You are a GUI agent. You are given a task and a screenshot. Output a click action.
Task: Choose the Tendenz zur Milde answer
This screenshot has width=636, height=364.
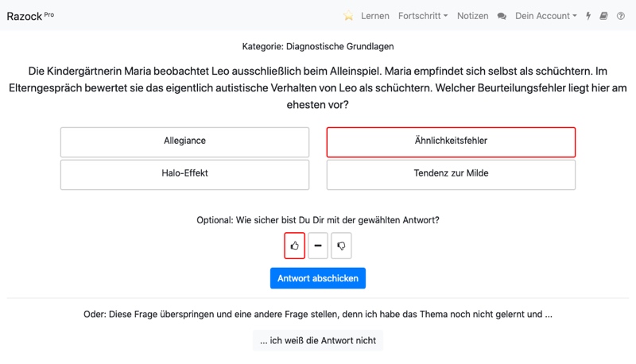451,175
